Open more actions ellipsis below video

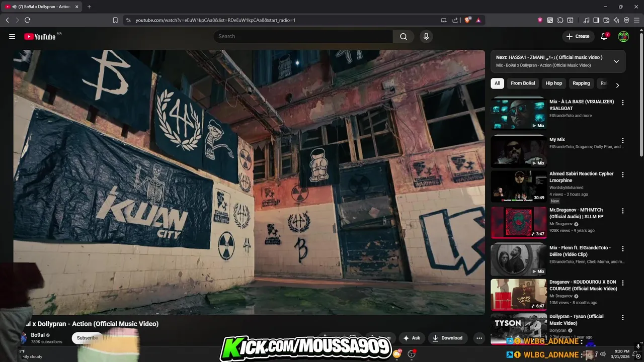[x=479, y=338]
